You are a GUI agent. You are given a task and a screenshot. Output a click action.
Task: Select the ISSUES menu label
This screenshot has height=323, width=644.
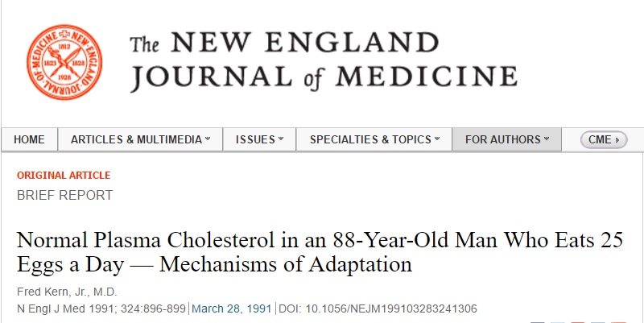[x=255, y=139]
